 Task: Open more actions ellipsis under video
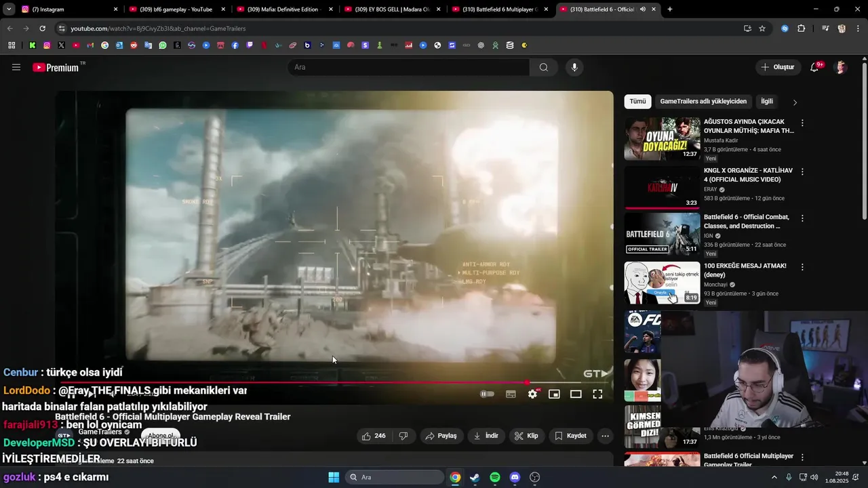pos(606,436)
